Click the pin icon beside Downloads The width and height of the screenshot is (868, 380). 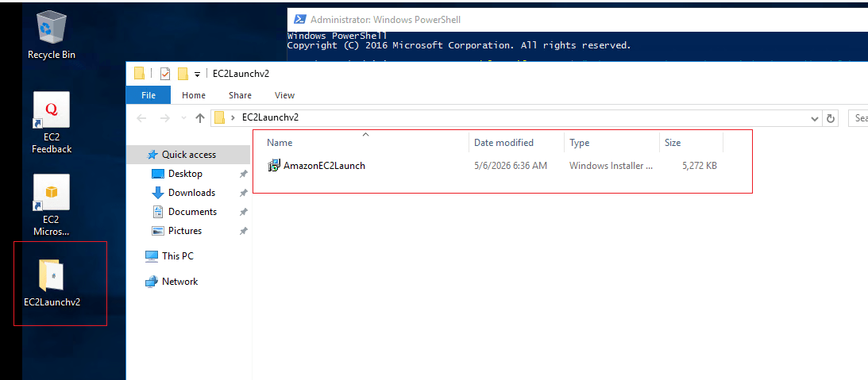click(243, 193)
